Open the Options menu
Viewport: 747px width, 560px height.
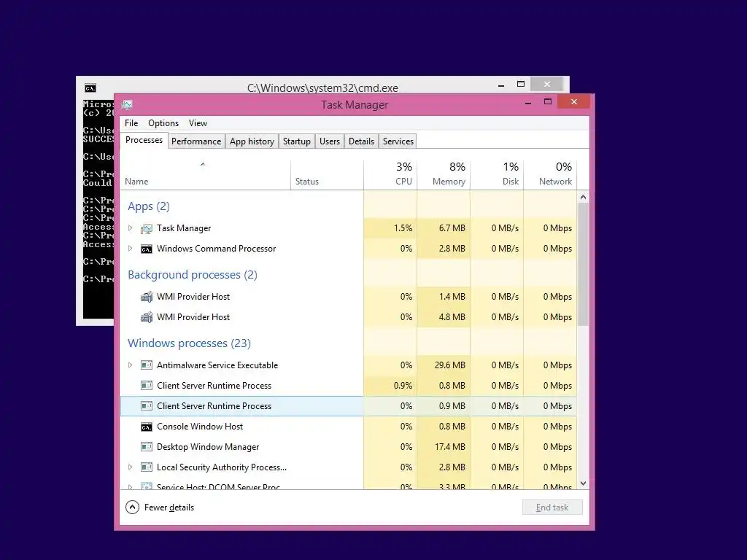(x=163, y=123)
